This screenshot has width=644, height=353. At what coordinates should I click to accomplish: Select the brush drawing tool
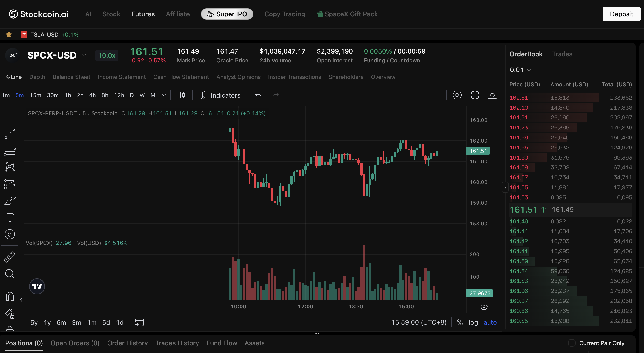click(10, 201)
